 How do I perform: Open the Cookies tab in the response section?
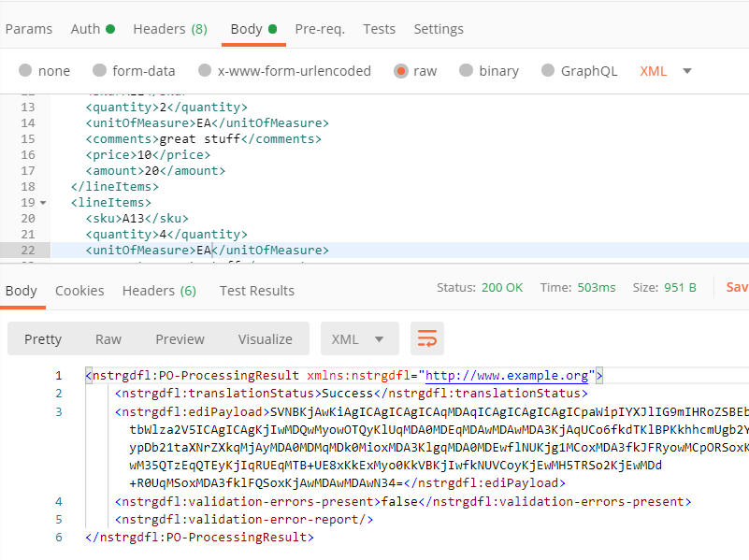click(79, 291)
